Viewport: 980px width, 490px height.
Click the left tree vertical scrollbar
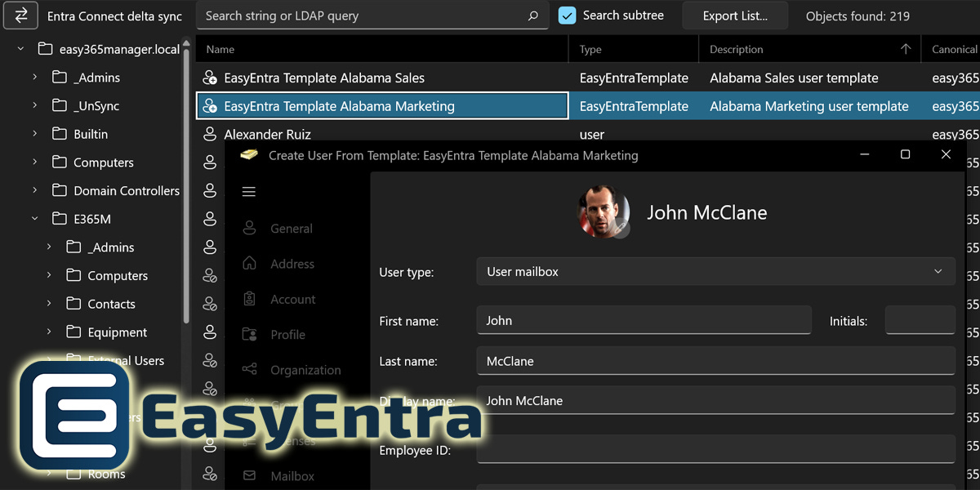tap(187, 185)
